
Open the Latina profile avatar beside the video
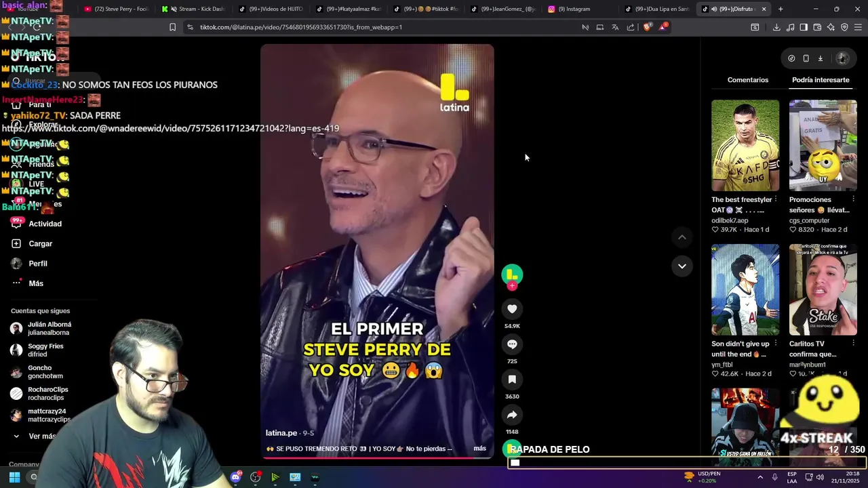512,274
